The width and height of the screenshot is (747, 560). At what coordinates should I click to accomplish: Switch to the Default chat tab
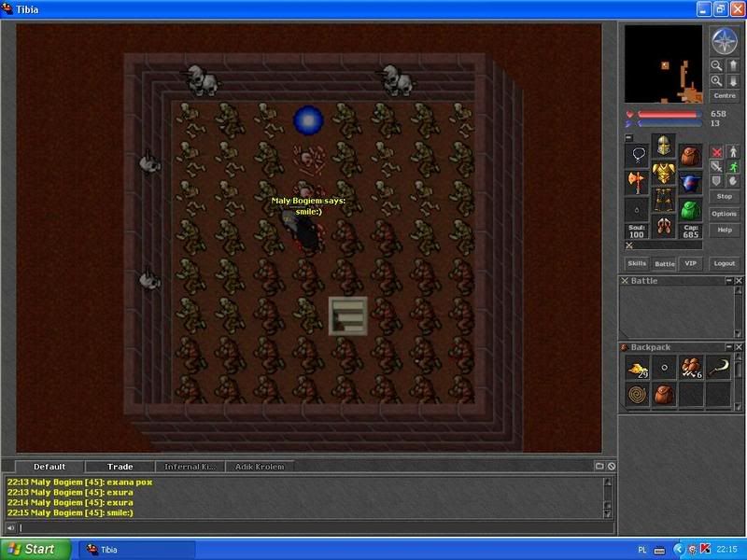click(49, 467)
